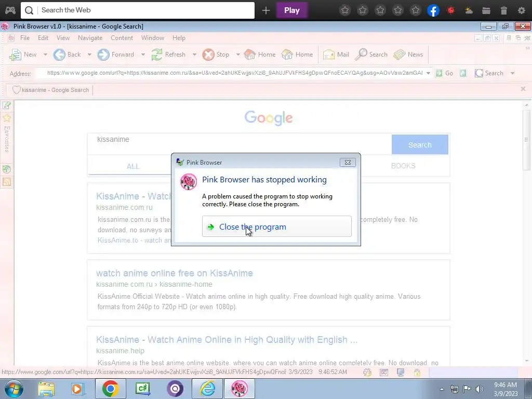Click the plus icon beside the Play button
Image resolution: width=532 pixels, height=399 pixels.
tap(265, 10)
